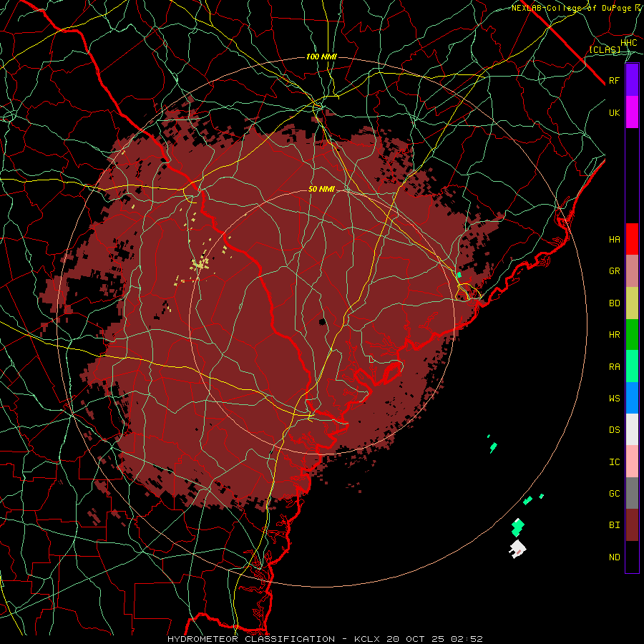Image resolution: width=644 pixels, height=644 pixels.
Task: Click the GC legend label
Action: (614, 494)
